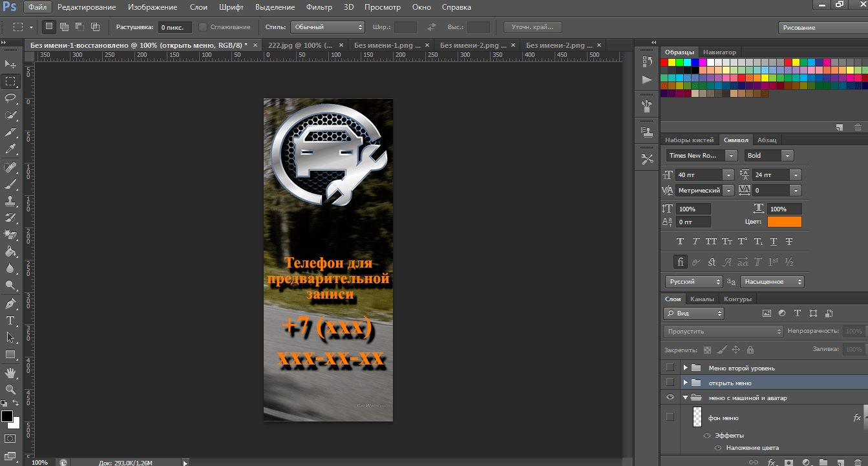The height and width of the screenshot is (466, 868).
Task: Select the Hand tool
Action: tap(10, 373)
